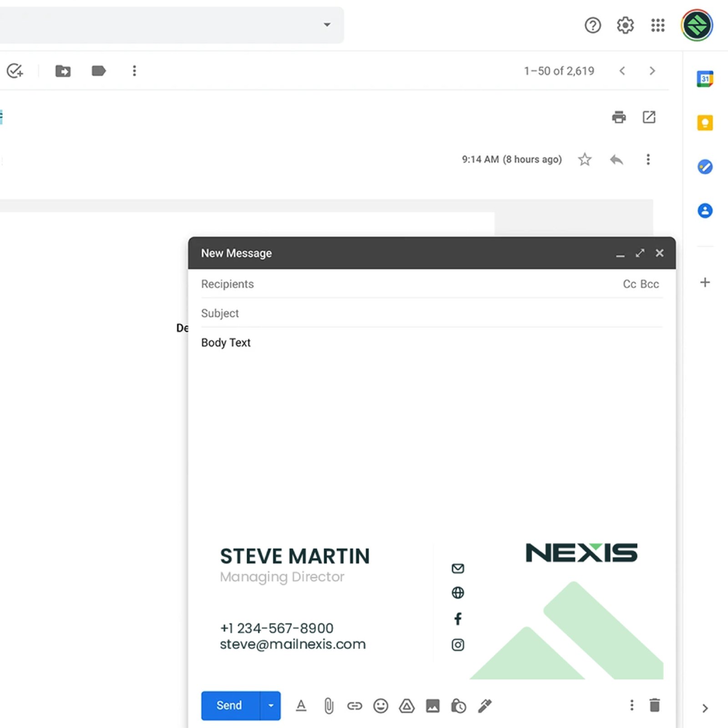The image size is (728, 728).
Task: Insert files using Drive icon
Action: pos(406,706)
